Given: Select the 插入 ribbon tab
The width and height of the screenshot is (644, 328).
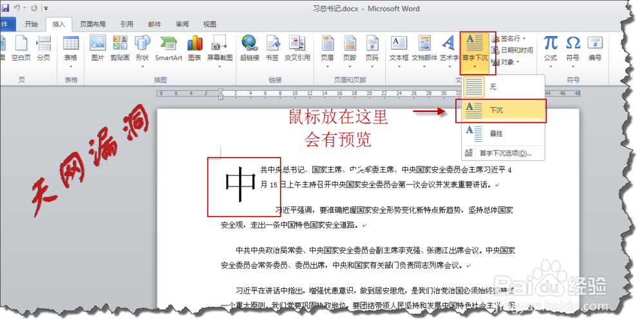Looking at the screenshot, I should pos(59,24).
